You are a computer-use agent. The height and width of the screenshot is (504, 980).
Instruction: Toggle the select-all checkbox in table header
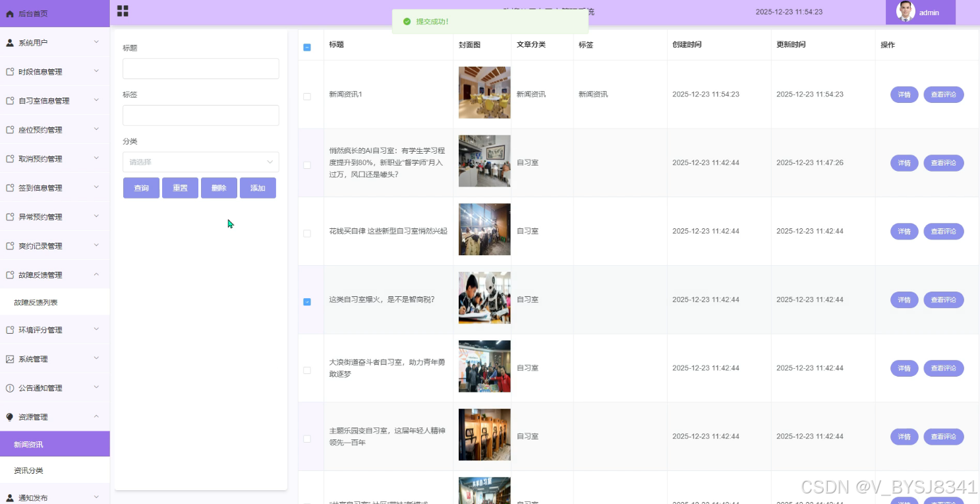307,47
